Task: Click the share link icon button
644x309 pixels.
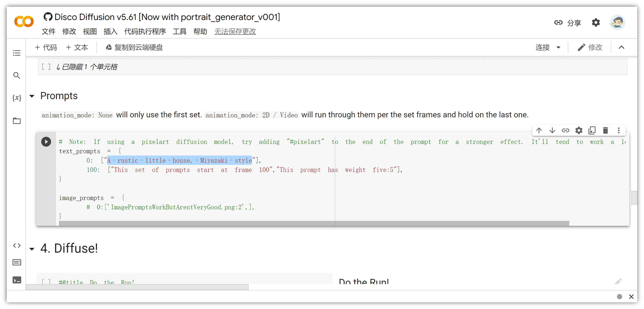Action: point(558,22)
